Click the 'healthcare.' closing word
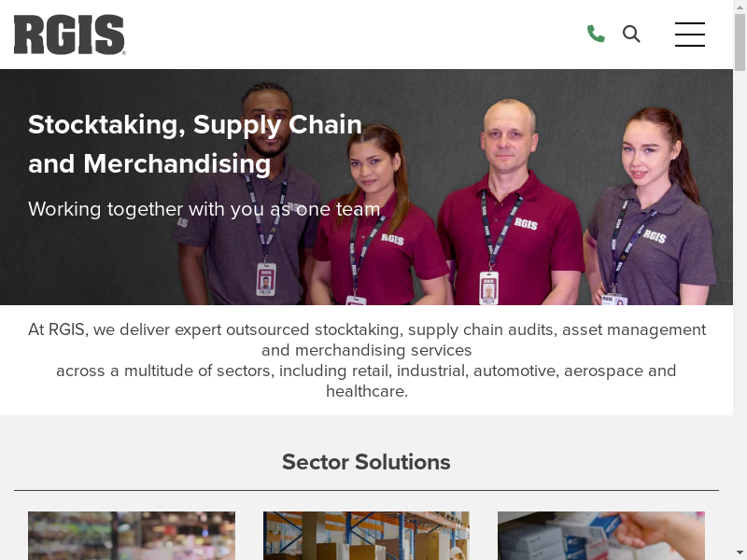747x560 pixels. (x=367, y=391)
